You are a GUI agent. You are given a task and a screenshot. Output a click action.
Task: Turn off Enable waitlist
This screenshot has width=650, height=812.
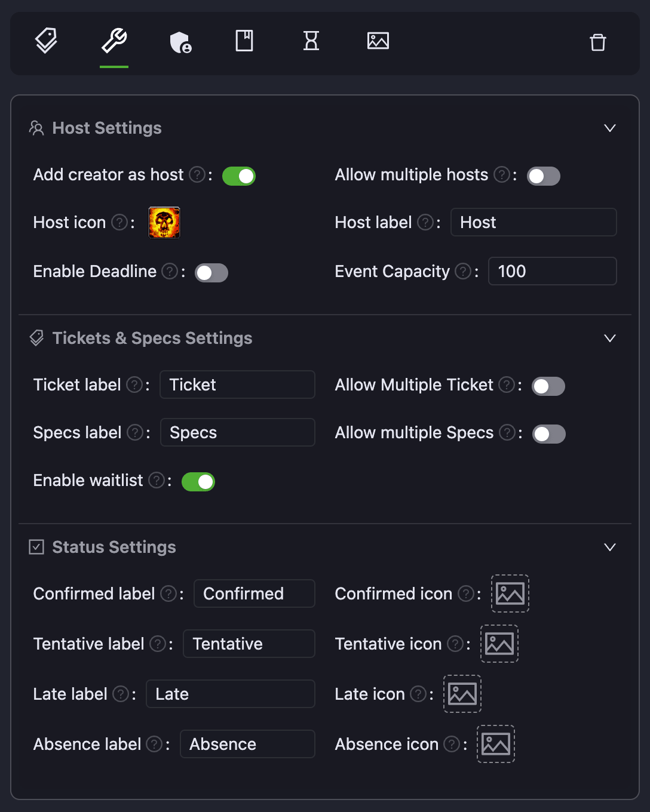coord(198,481)
